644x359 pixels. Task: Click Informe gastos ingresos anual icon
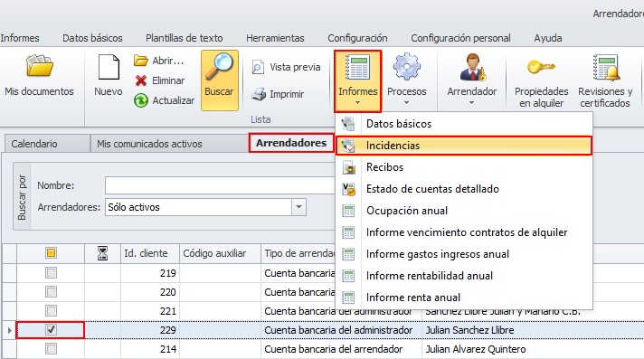pos(348,254)
